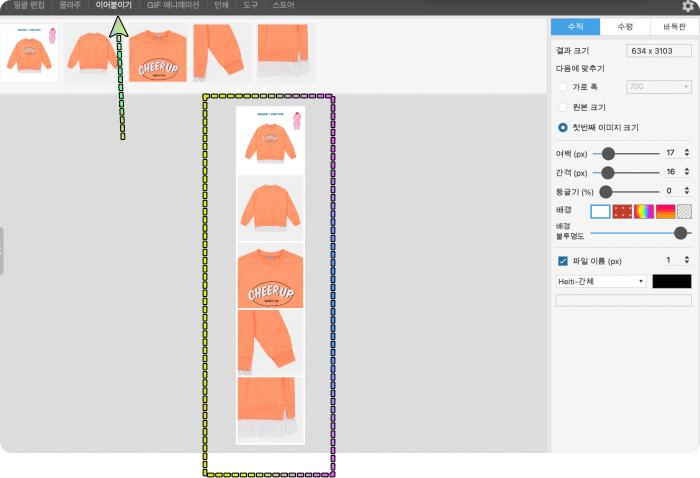Select the 가로 폭 radio option
This screenshot has height=478, width=700.
pyautogui.click(x=563, y=87)
